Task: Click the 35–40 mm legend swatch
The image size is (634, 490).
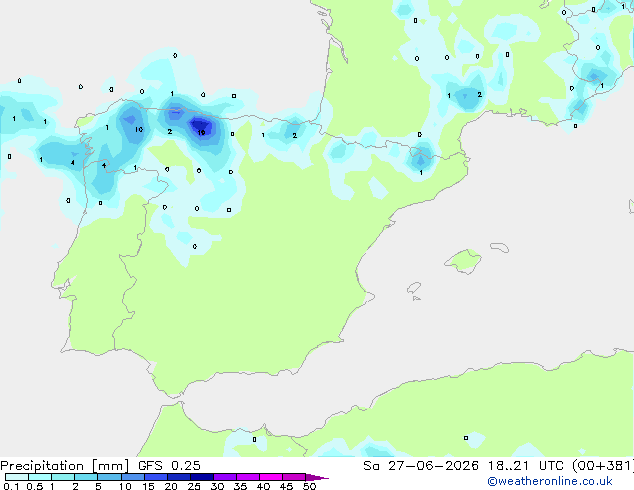Action: coord(247,477)
